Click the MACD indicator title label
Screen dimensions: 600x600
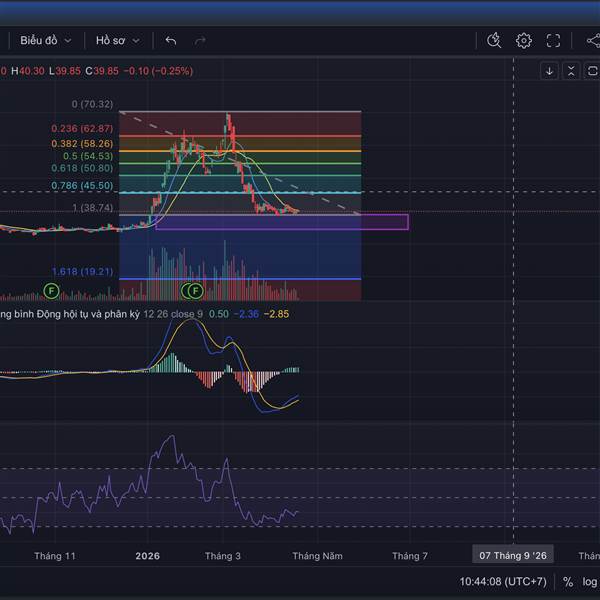pyautogui.click(x=70, y=314)
